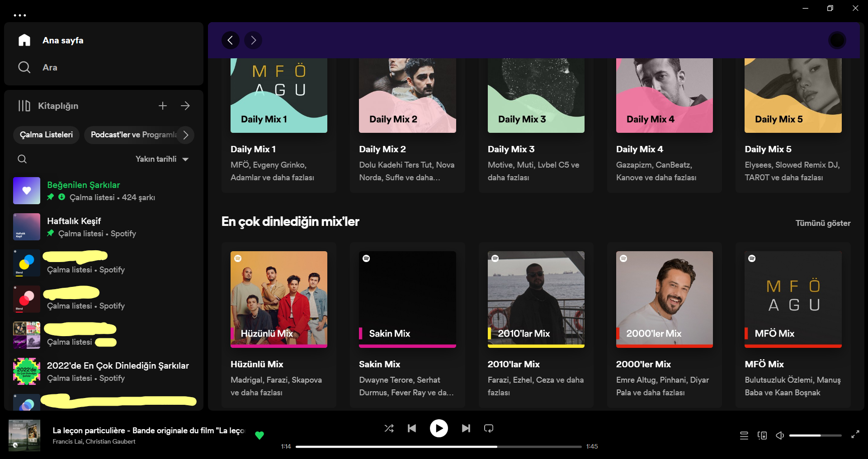Screen dimensions: 868x459
Task: Open the Yakın tarihli sort dropdown
Action: (x=162, y=159)
